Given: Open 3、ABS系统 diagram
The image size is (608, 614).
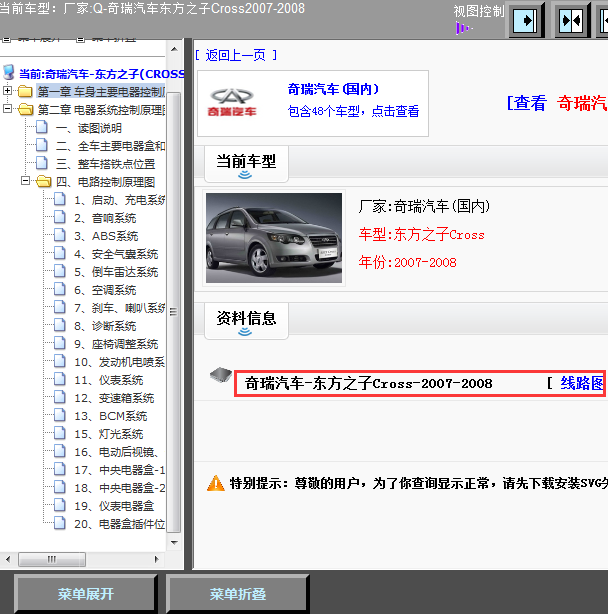Looking at the screenshot, I should [x=106, y=236].
